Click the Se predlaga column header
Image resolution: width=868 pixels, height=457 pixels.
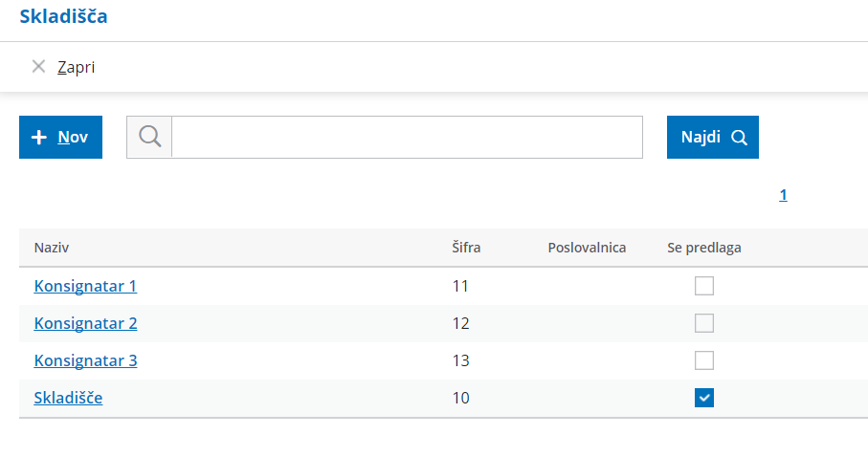click(x=704, y=248)
